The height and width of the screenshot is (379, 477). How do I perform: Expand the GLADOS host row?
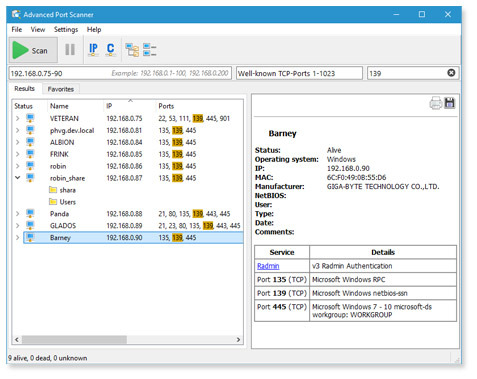click(17, 225)
